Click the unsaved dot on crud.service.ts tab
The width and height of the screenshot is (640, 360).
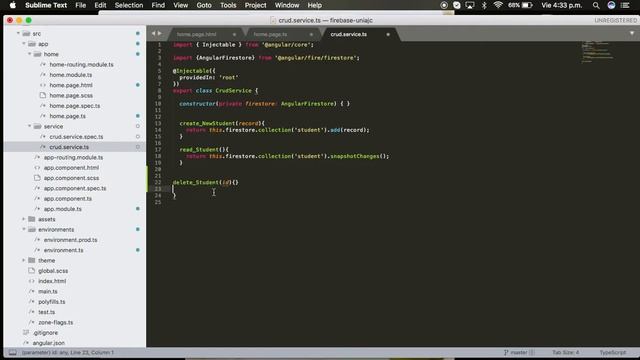click(388, 34)
